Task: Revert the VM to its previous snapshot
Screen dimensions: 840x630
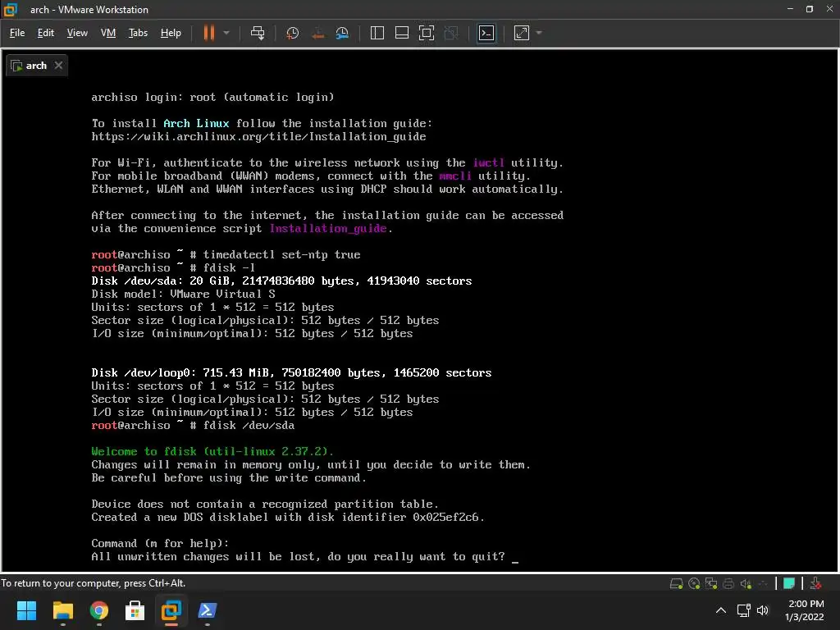Action: point(317,33)
